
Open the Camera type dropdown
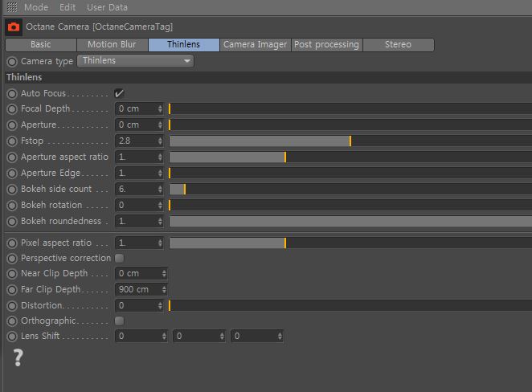(x=135, y=61)
